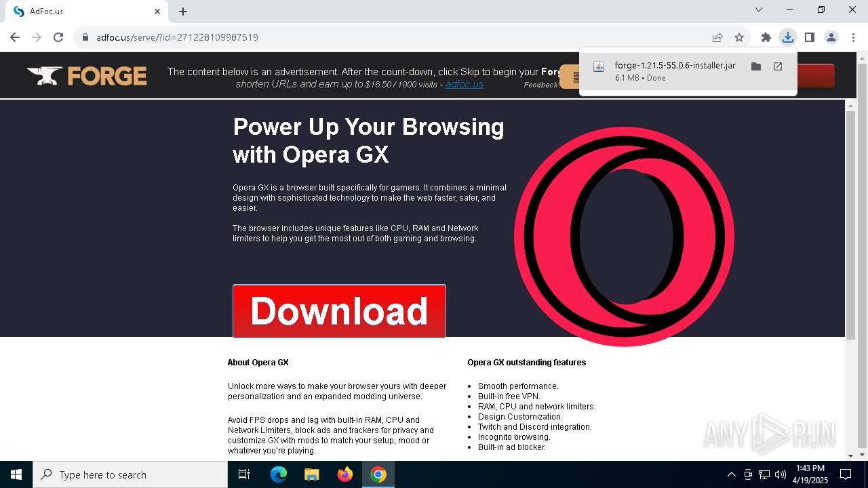Open forge installer in new tab
868x488 pixels.
pyautogui.click(x=778, y=66)
